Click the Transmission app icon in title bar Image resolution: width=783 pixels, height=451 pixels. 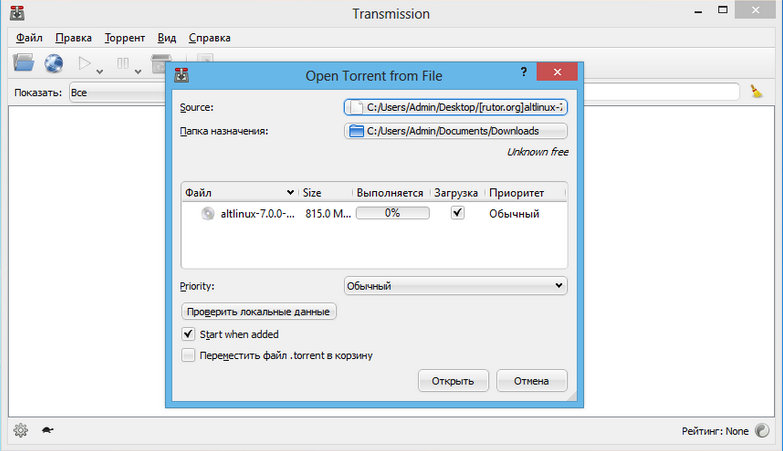coord(17,13)
